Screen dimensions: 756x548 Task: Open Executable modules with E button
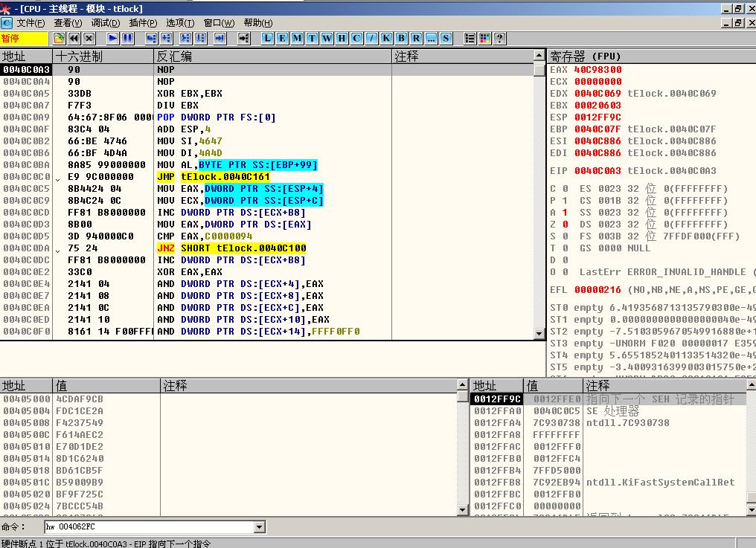[x=282, y=38]
